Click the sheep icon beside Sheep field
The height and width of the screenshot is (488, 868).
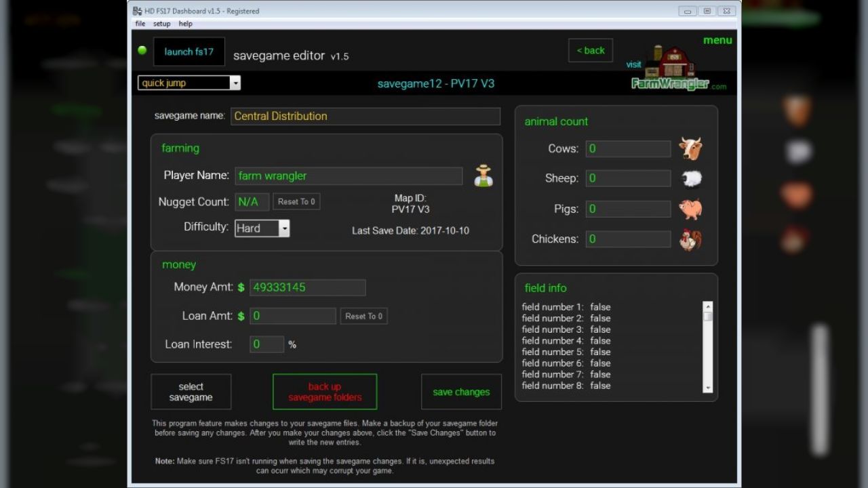[691, 178]
